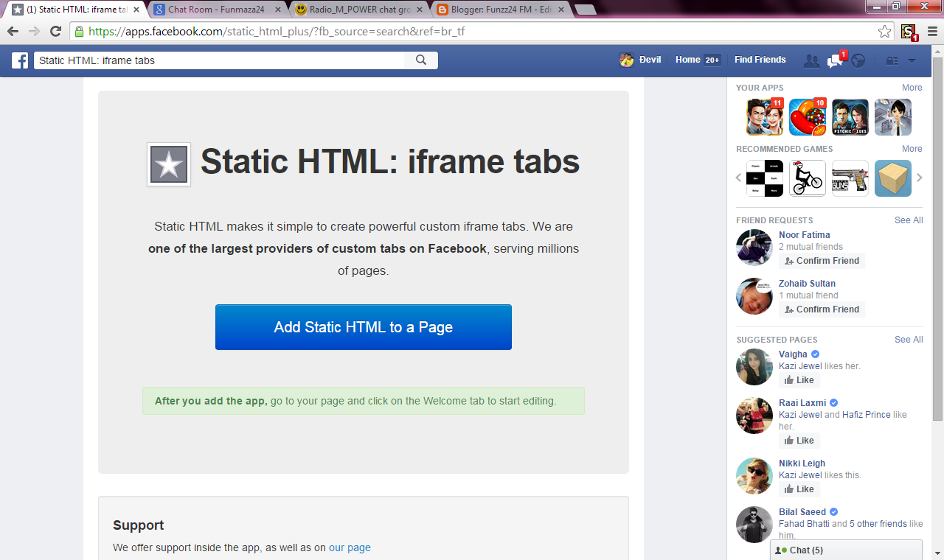
Task: Click the Facebook search input field
Action: 219,60
